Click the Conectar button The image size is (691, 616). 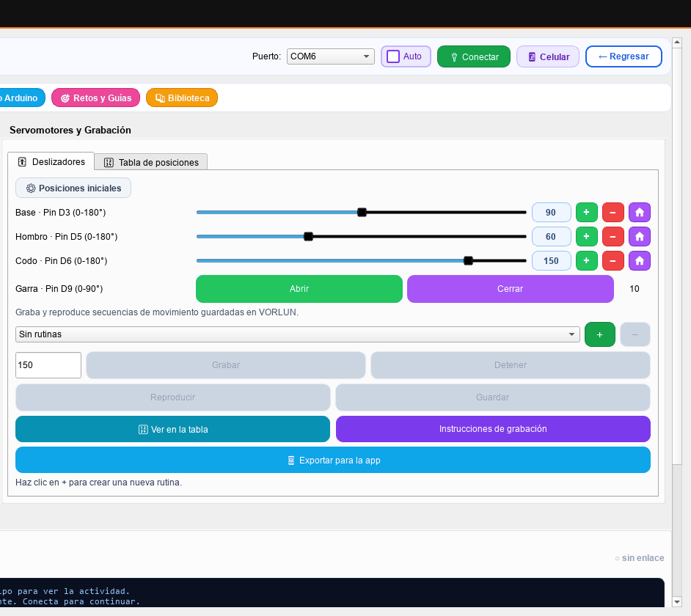[x=474, y=57]
